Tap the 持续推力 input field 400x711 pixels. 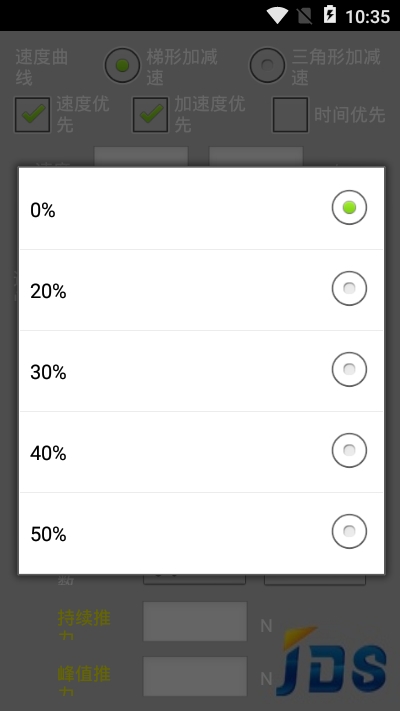tap(195, 621)
